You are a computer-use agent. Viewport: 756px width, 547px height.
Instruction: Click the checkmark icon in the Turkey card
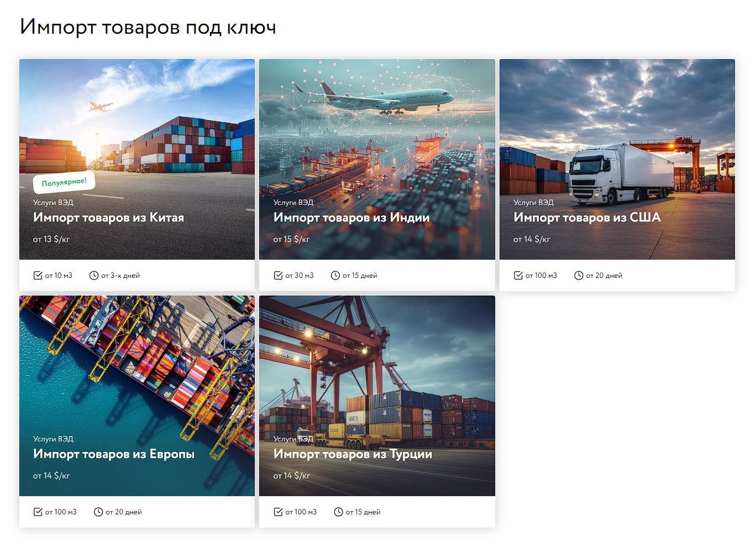[279, 512]
